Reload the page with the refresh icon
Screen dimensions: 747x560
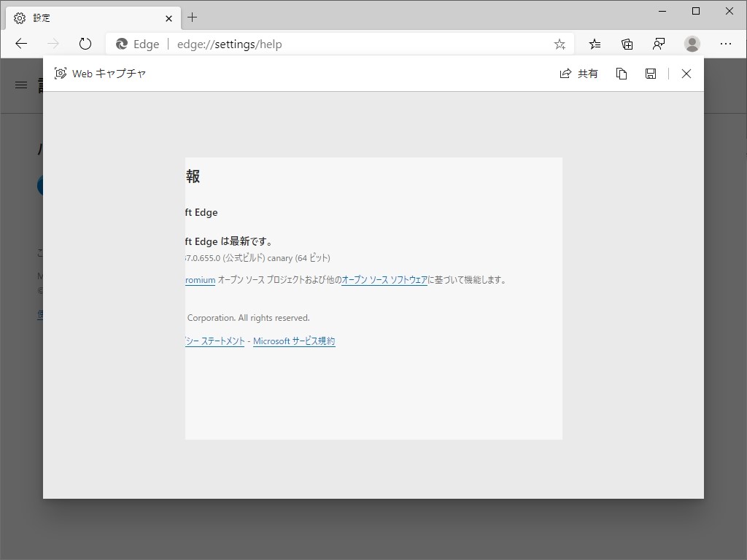85,44
